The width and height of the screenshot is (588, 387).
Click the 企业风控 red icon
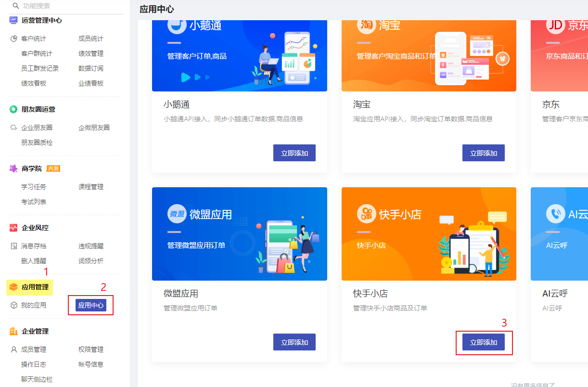[x=13, y=228]
